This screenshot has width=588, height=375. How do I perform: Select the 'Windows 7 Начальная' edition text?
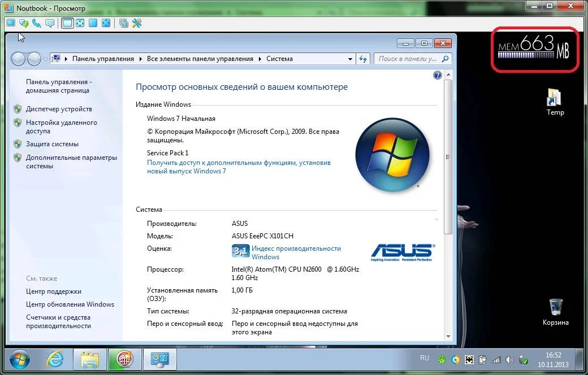181,119
